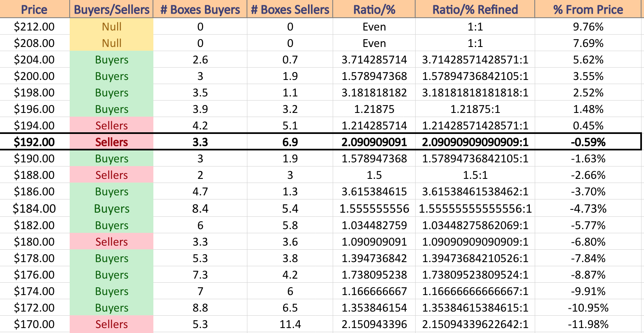Click the 2.09090909090909:1 refined ratio

tap(475, 142)
